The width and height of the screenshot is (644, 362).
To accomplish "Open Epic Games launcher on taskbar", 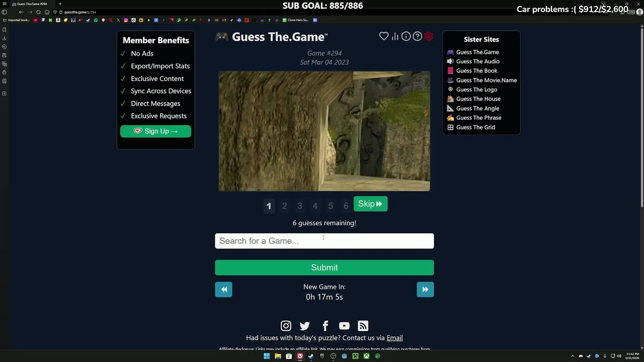I will tap(322, 356).
